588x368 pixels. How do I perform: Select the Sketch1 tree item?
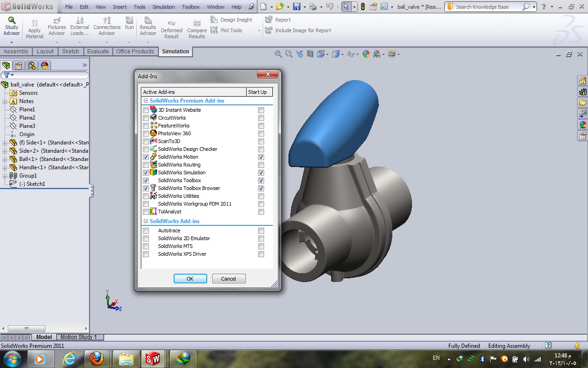(x=32, y=184)
